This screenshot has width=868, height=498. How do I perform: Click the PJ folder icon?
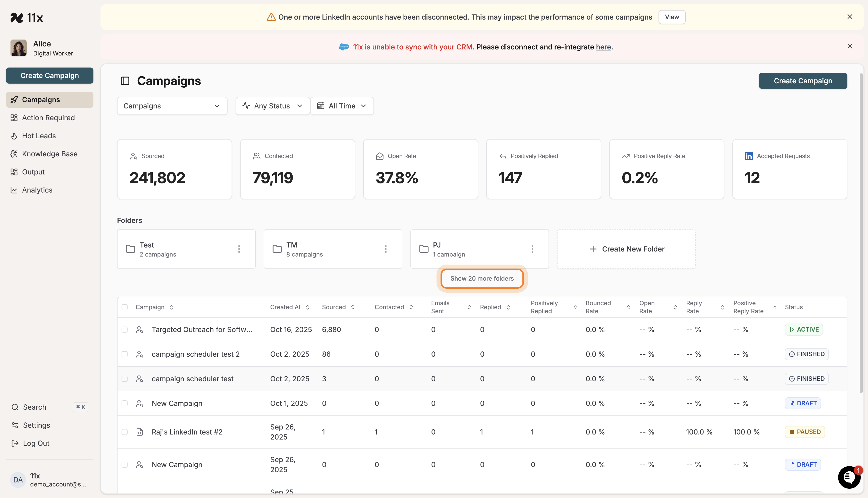[x=424, y=249]
